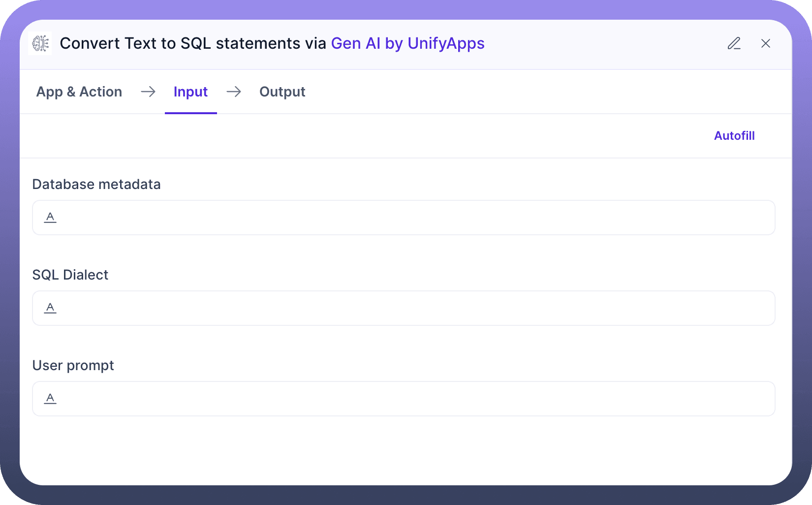Click the text-type icon in SQL Dialect field
The height and width of the screenshot is (505, 812).
point(50,308)
